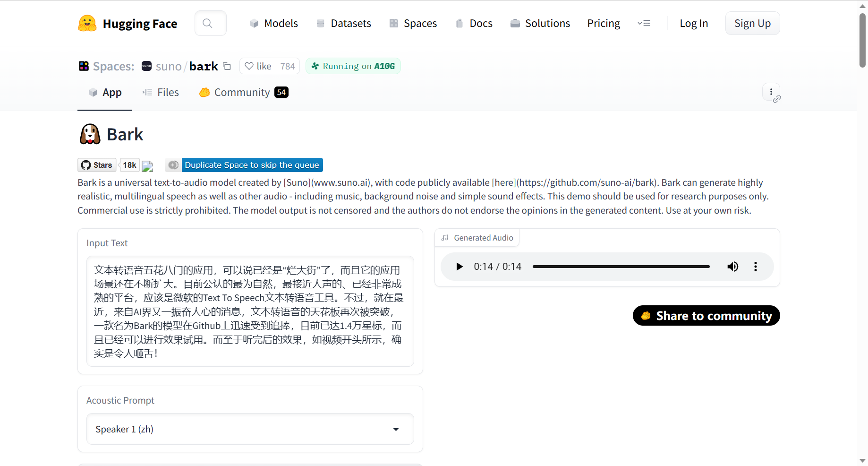Click the broken image icon next to 18k
Screen dimensions: 868x466
coord(148,166)
